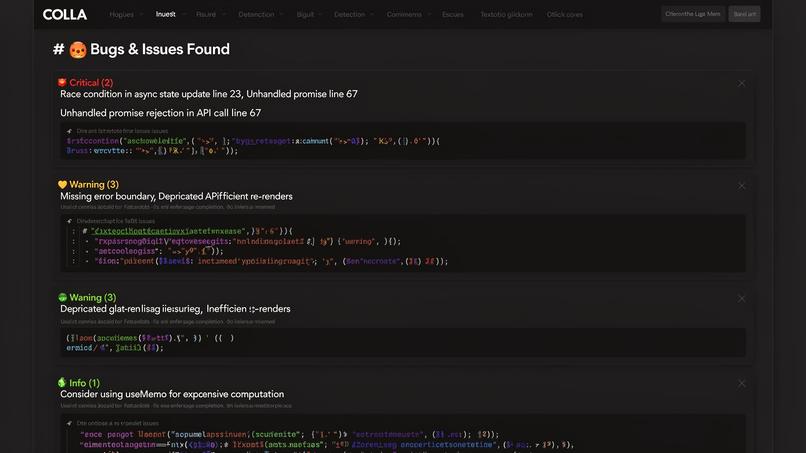The image size is (806, 453).
Task: Click the Waning (3) heading
Action: coord(93,297)
